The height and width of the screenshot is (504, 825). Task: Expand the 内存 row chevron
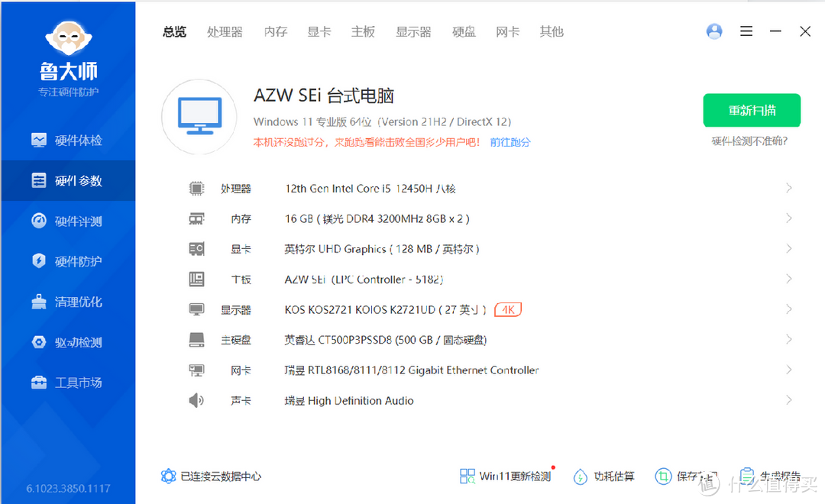[788, 218]
